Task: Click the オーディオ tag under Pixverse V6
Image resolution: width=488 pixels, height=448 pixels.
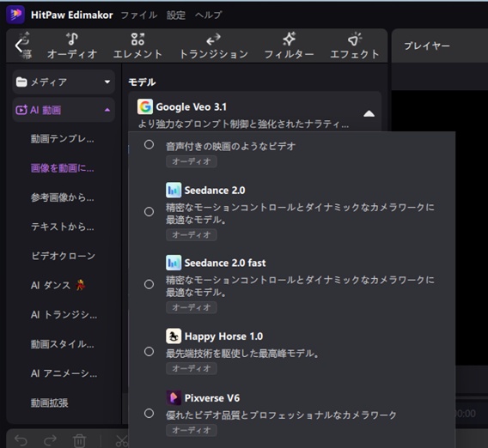Action: (x=192, y=430)
